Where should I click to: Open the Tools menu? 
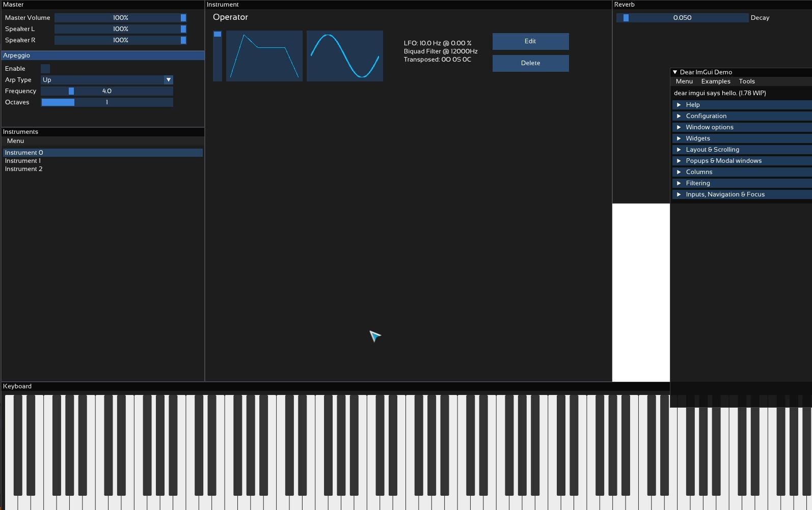tap(746, 81)
